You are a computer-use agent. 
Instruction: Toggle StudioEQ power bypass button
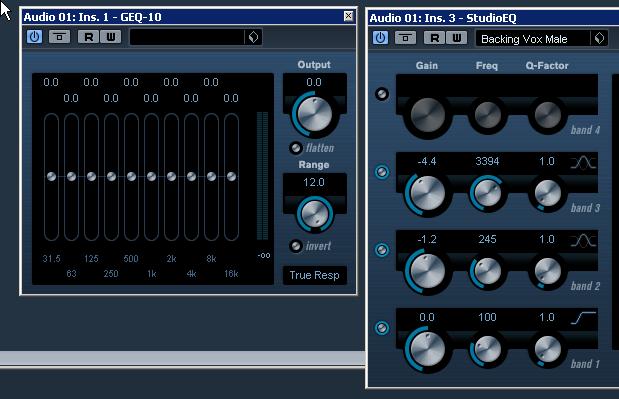(x=380, y=38)
